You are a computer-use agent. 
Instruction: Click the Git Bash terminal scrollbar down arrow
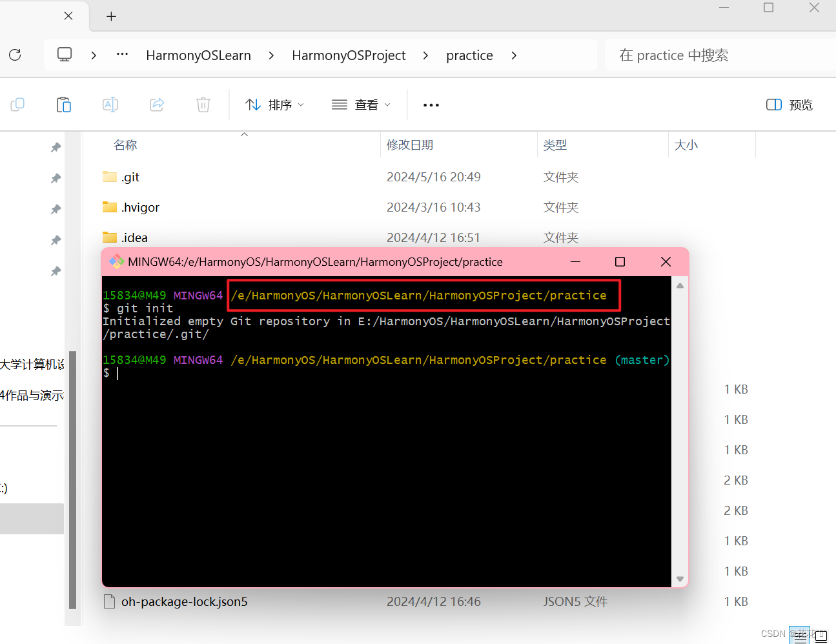(x=680, y=579)
